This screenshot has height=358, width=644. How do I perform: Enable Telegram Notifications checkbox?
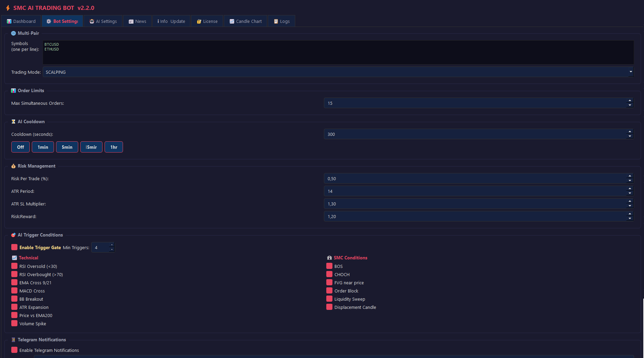pos(14,350)
